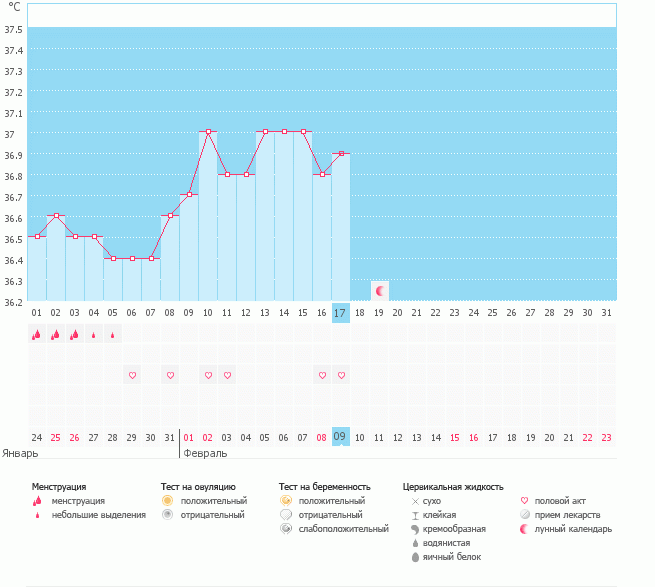Click the heart icon under day 06
Screen dimensions: 655x587
(x=131, y=375)
